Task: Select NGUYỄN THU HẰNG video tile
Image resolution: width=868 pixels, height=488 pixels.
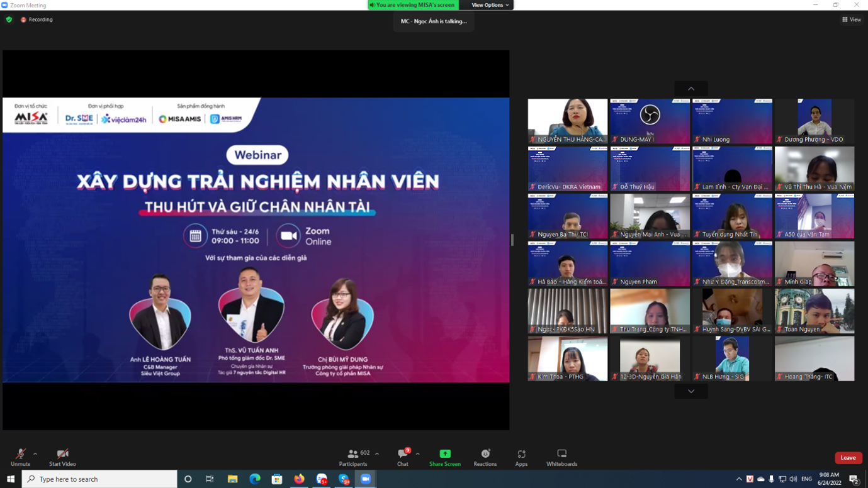Action: coord(568,121)
